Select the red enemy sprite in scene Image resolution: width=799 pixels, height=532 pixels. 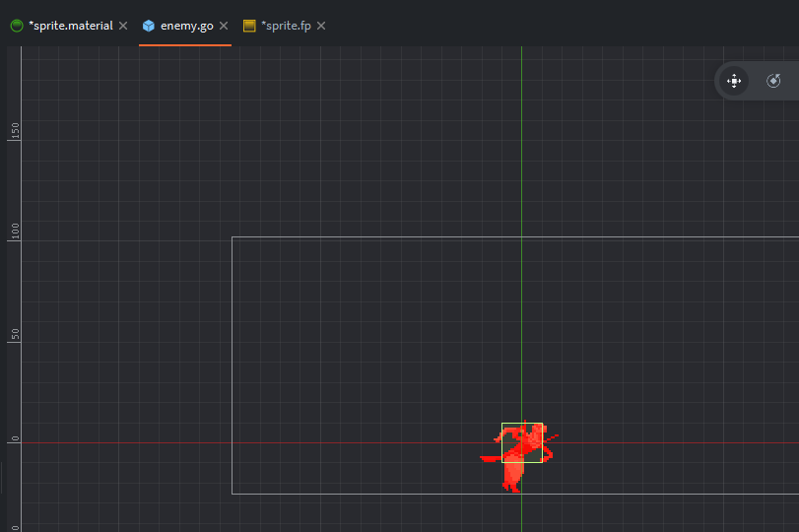click(x=517, y=451)
